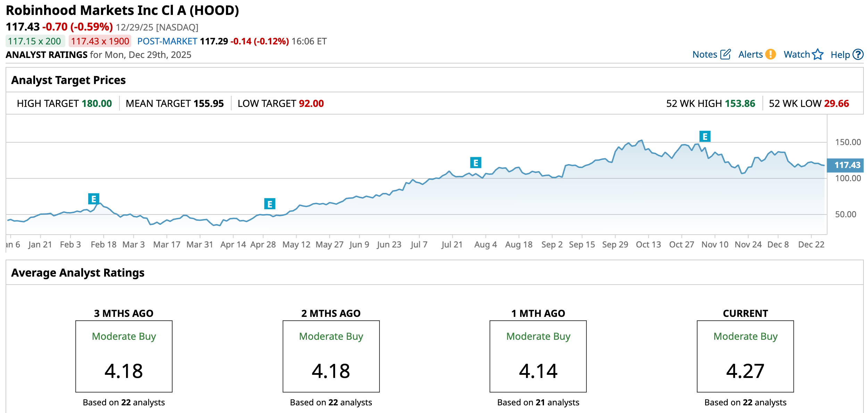The height and width of the screenshot is (413, 868).
Task: Click the red ask quote 117.43 x 1900
Action: pos(100,41)
